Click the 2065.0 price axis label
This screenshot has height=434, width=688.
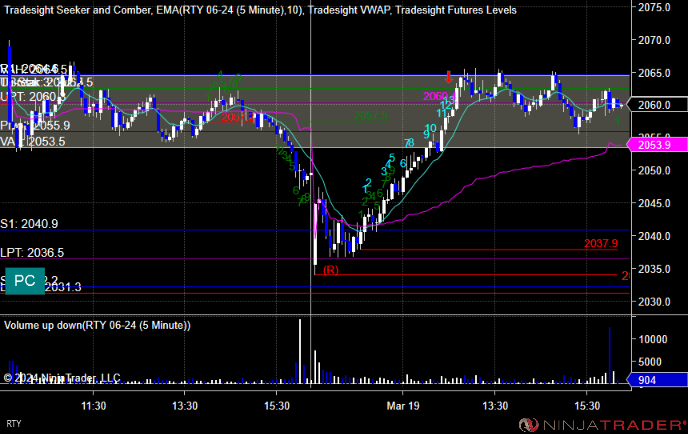tap(654, 73)
